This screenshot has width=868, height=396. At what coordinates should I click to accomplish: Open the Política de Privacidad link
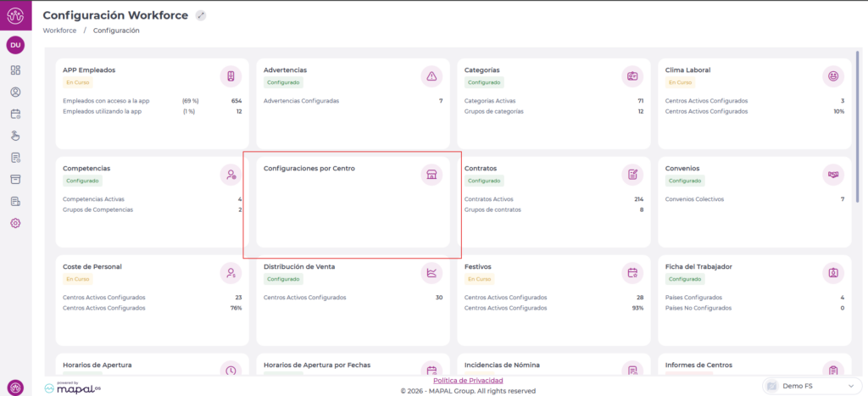[468, 381]
